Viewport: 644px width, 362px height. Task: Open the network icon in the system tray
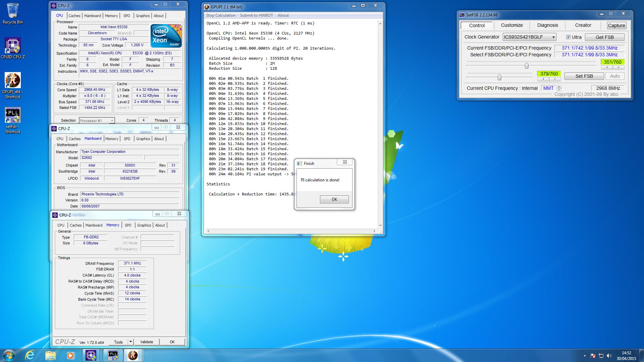click(601, 356)
